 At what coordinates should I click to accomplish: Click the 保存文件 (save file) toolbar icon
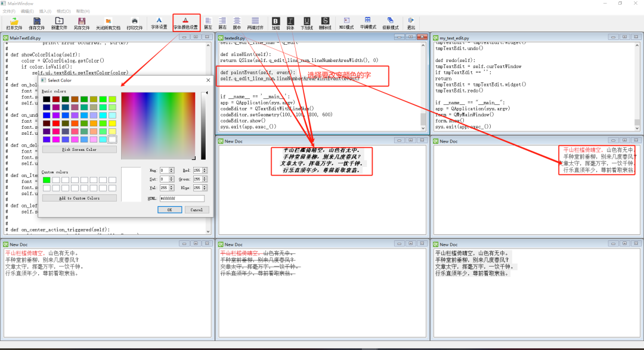click(36, 23)
